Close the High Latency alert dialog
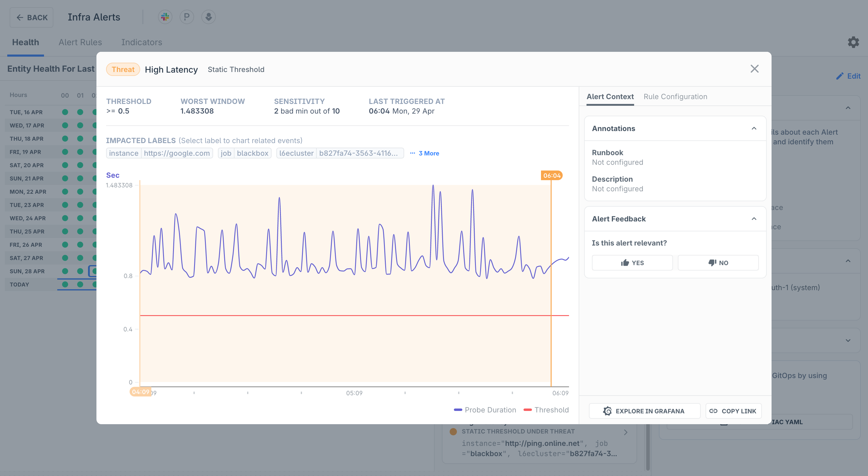The width and height of the screenshot is (868, 476). coord(754,69)
